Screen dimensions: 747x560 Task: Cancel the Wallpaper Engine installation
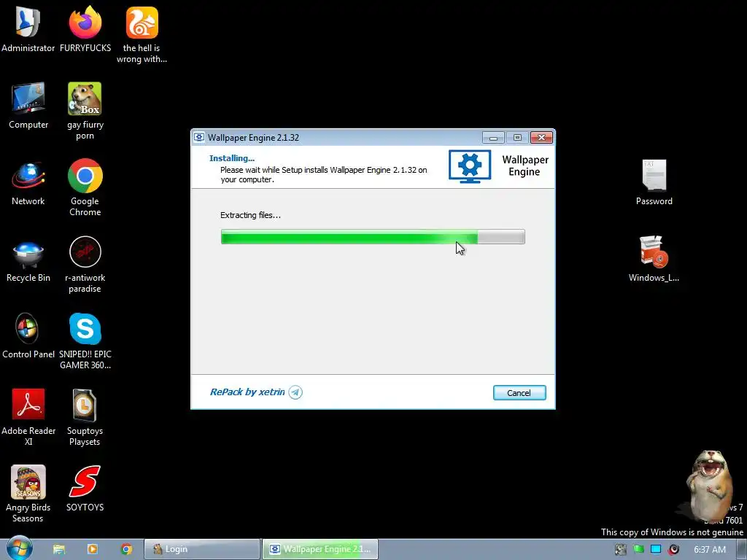519,393
